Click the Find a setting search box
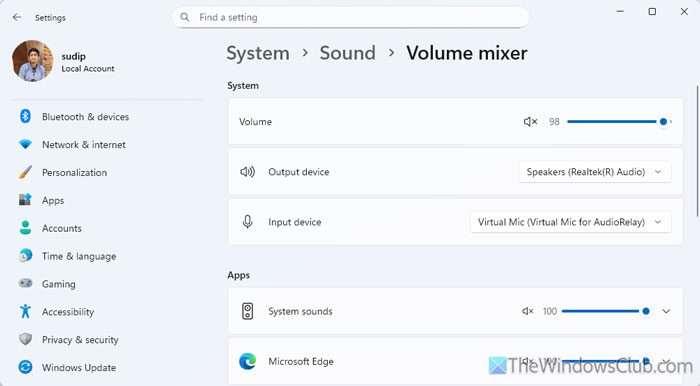 pos(350,17)
